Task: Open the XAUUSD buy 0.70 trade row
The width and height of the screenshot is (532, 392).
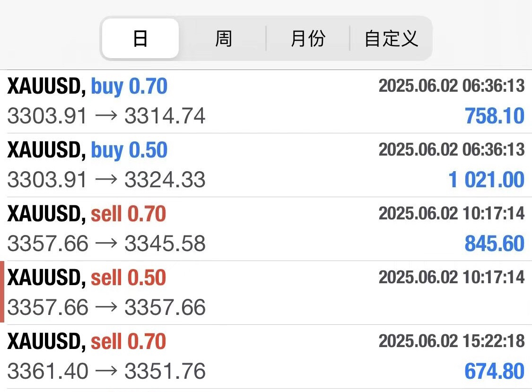Action: (x=266, y=102)
